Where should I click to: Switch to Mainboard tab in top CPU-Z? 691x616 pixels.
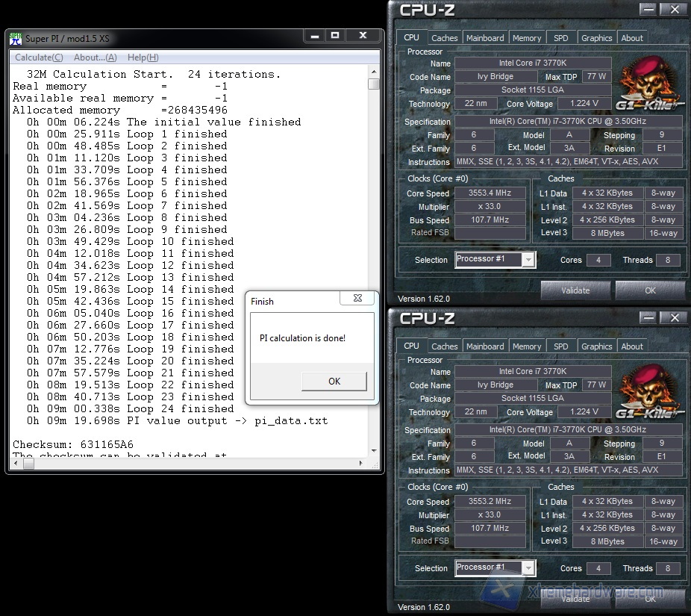(485, 38)
